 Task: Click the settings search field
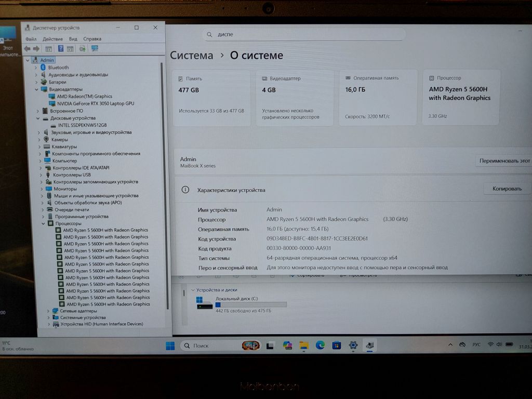[x=304, y=34]
